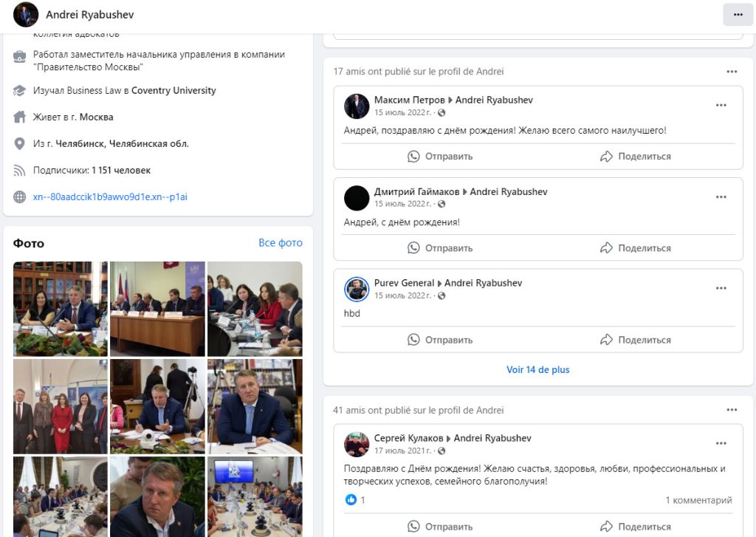
Task: Open three-dot menu on Максим Петров's post
Action: tap(721, 106)
